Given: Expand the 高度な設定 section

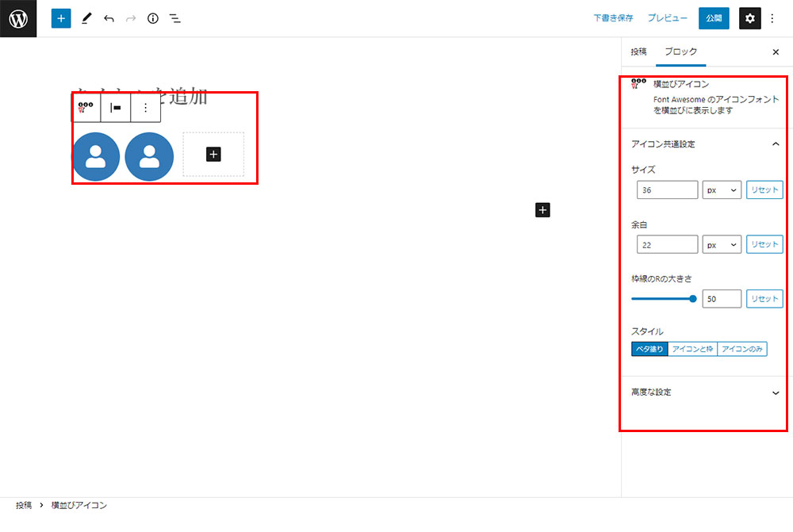Looking at the screenshot, I should 775,392.
